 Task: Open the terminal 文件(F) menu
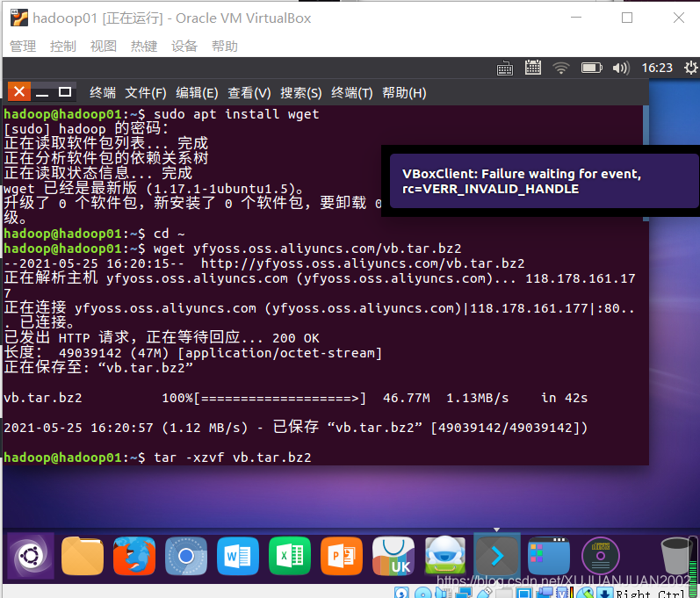click(x=146, y=93)
